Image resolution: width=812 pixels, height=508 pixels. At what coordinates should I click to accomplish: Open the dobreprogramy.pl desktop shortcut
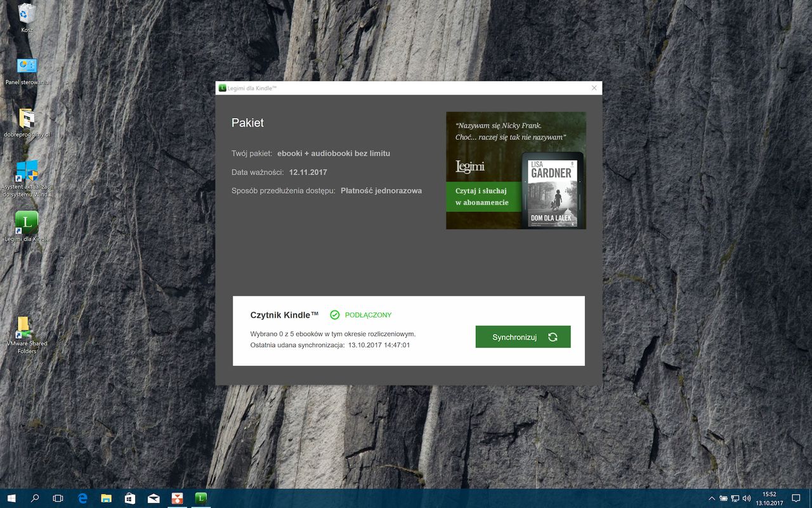point(27,121)
